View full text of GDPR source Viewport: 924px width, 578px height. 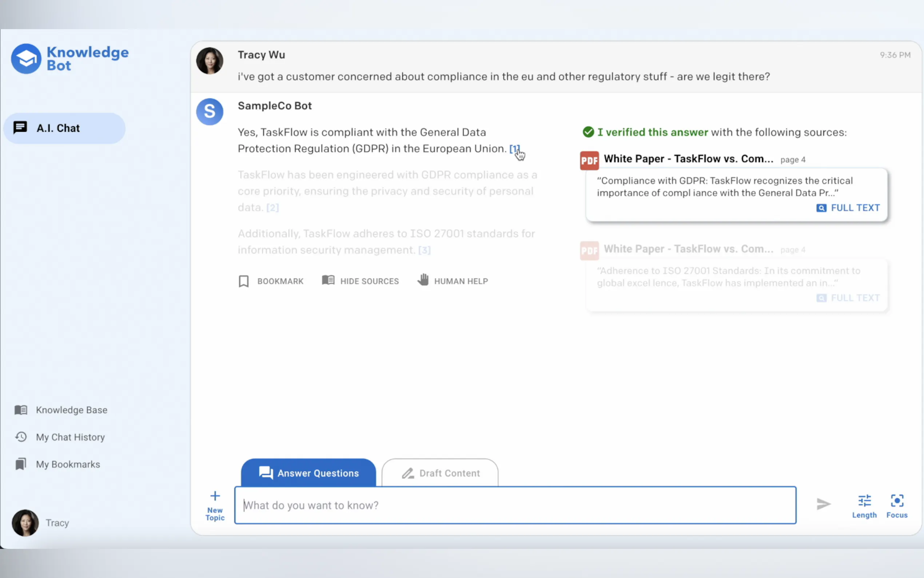point(848,207)
